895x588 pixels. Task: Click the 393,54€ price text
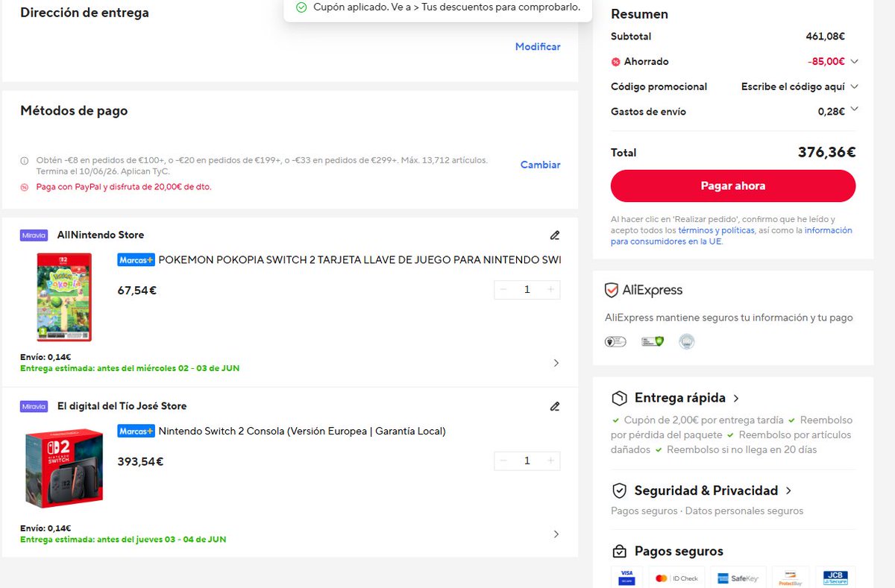click(x=140, y=462)
